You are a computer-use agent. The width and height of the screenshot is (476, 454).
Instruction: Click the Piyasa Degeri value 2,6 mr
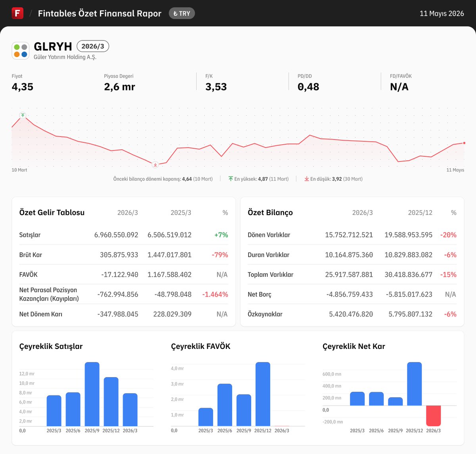(119, 87)
